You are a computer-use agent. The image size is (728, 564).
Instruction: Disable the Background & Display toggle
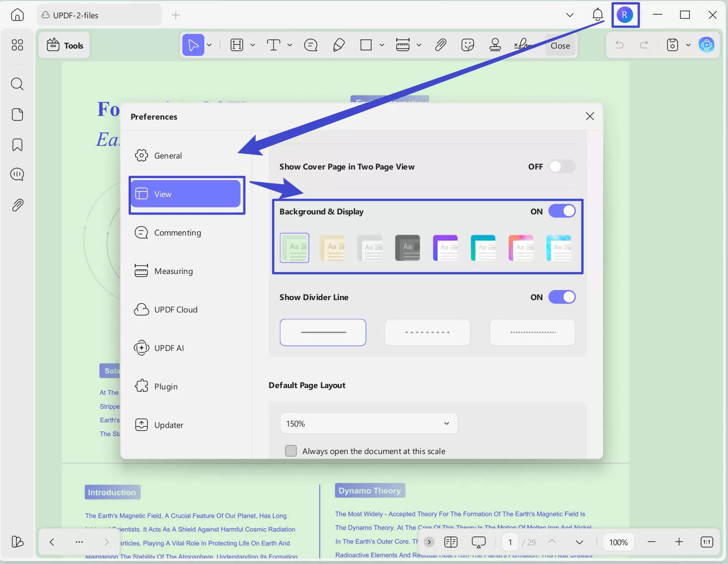tap(562, 211)
